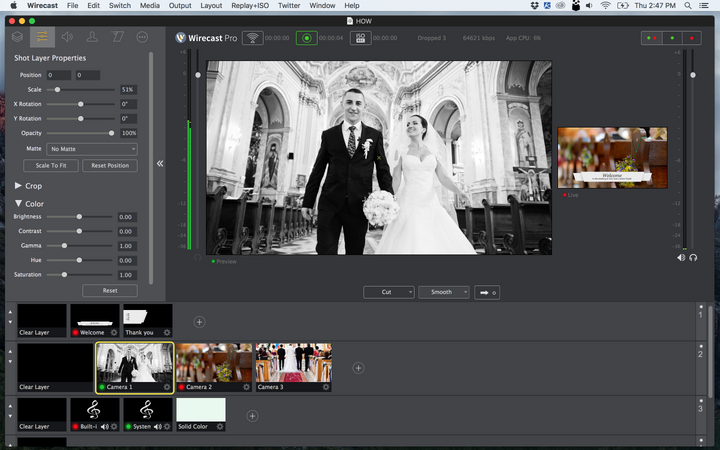
Task: Toggle the headphones monitor icon
Action: pyautogui.click(x=692, y=257)
